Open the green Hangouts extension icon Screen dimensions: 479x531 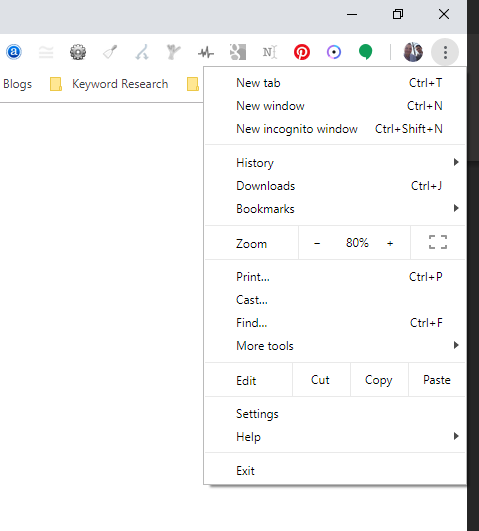(365, 52)
